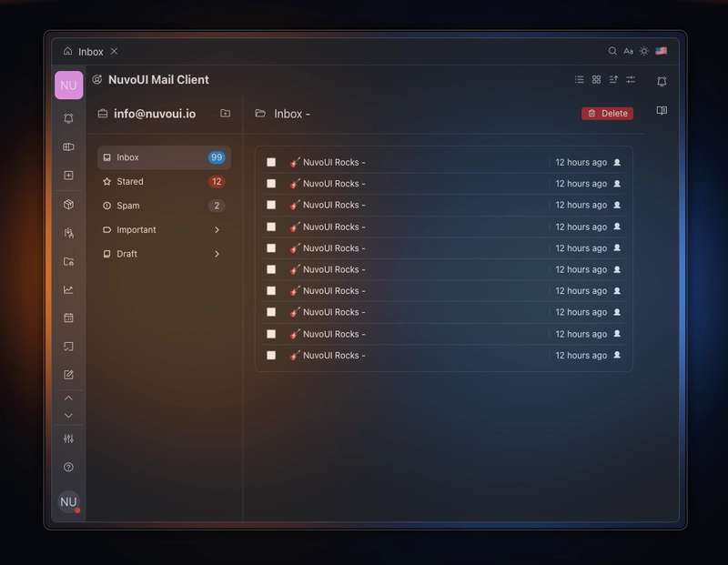
Task: Check the first NuvoUI Rocks email checkbox
Action: [271, 162]
